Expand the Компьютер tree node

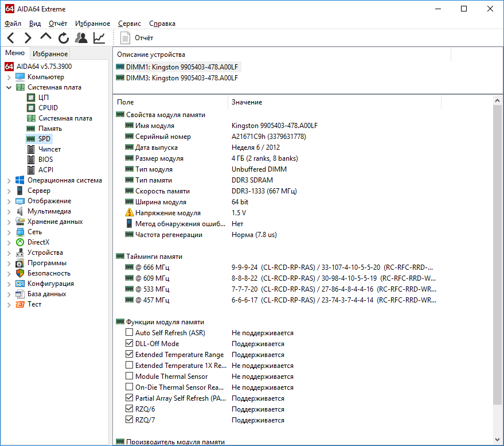(x=9, y=77)
